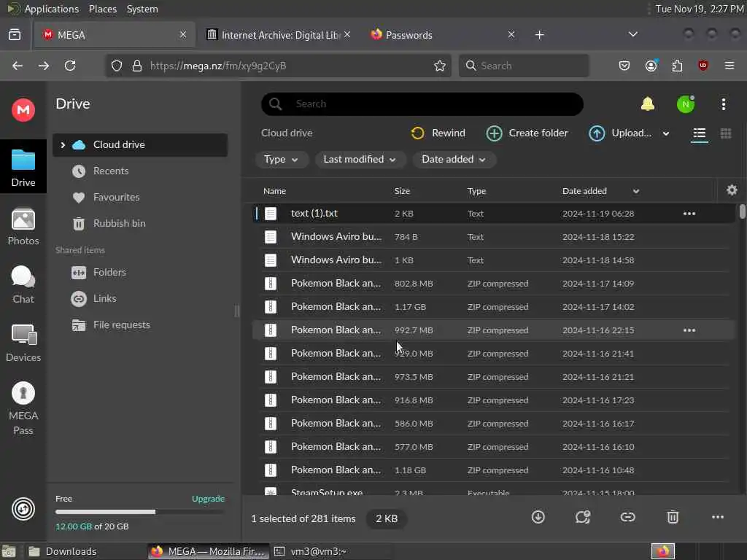Move selected file to rubbish bin
Screen dimensions: 747x560
point(672,517)
